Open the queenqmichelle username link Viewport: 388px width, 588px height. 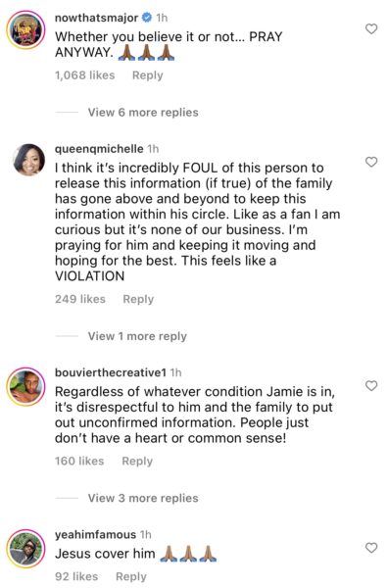[x=99, y=149]
